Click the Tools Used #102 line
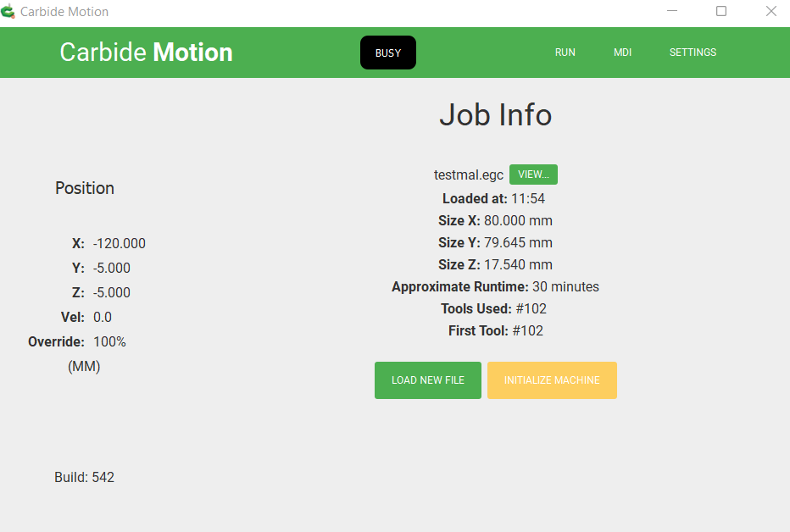 click(493, 308)
